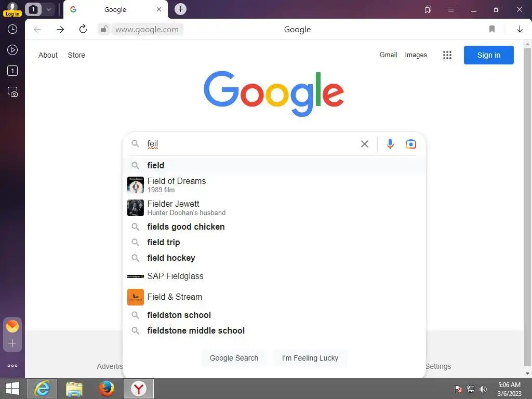
Task: Open the network tray icon
Action: [471, 389]
